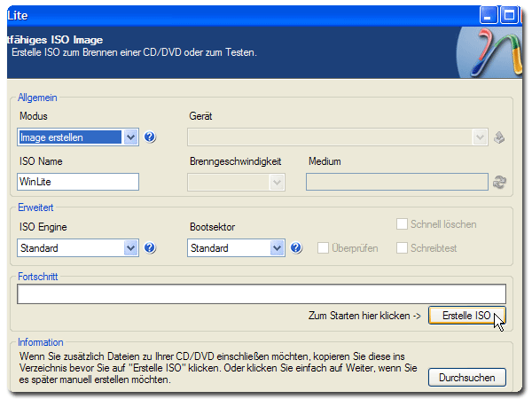Open the Bootsektor dropdown list
Image resolution: width=532 pixels, height=399 pixels.
click(278, 248)
